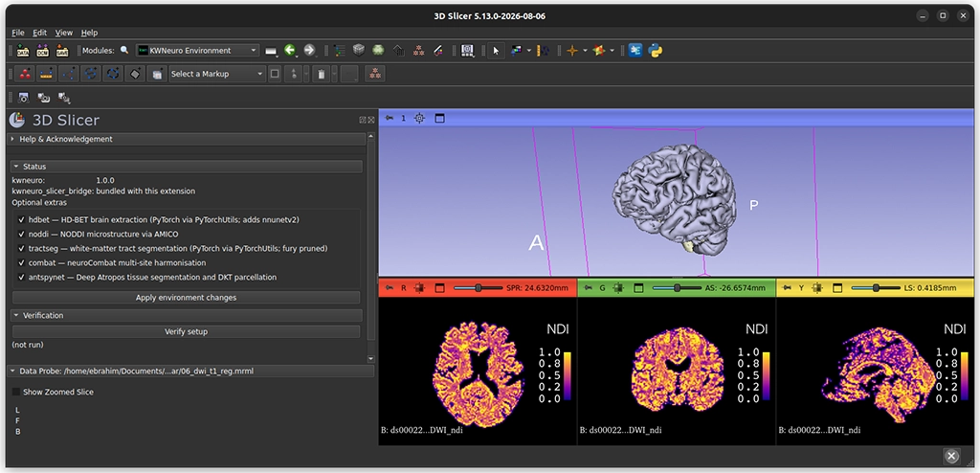Adjust the Red slice offset slider
980x473 pixels.
pos(479,288)
